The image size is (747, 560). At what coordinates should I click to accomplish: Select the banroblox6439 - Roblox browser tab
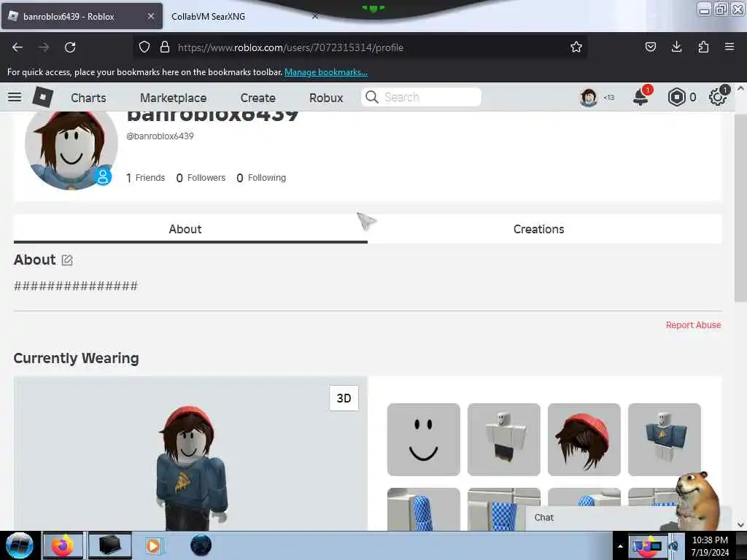pyautogui.click(x=82, y=16)
